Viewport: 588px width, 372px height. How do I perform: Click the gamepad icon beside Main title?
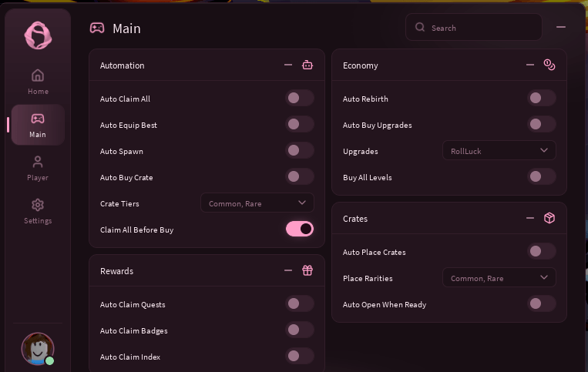click(x=97, y=28)
